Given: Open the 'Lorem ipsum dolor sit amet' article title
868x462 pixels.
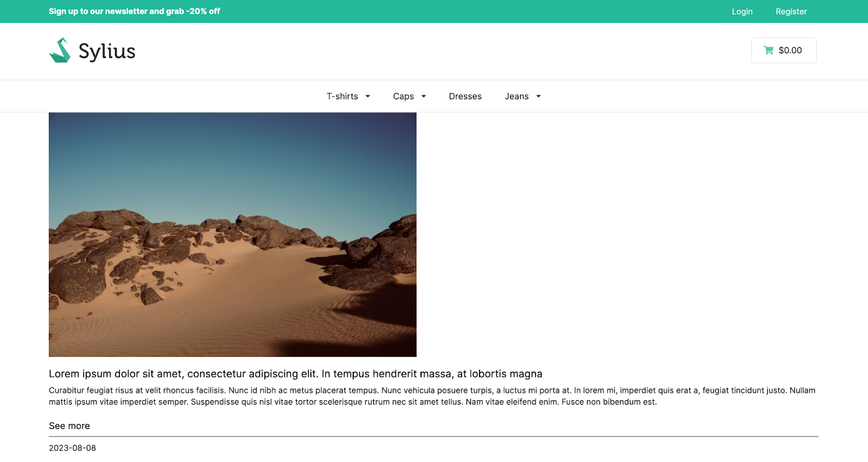Looking at the screenshot, I should [x=296, y=374].
